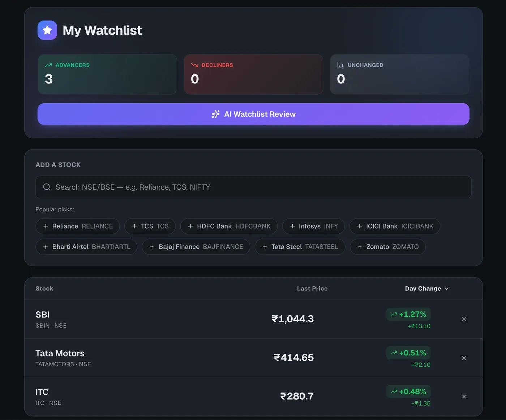Click the plus icon on Tata Steel chip
This screenshot has width=506, height=420.
pos(265,247)
